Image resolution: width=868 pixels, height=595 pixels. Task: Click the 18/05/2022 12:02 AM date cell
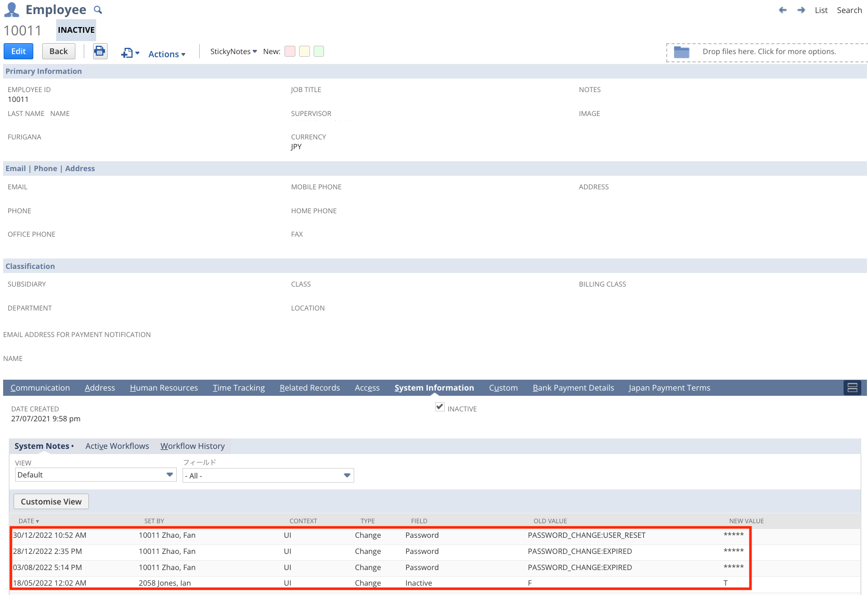tap(50, 583)
